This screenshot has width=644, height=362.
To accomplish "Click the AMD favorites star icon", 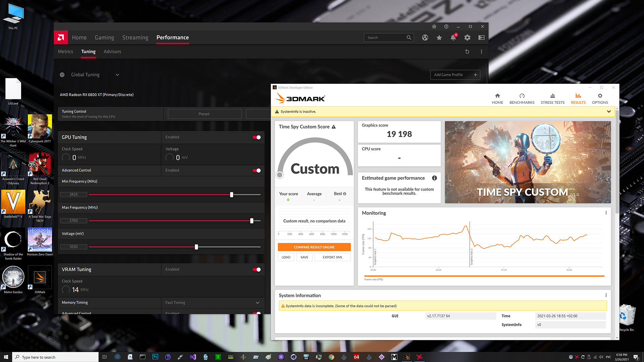I will coord(439,38).
